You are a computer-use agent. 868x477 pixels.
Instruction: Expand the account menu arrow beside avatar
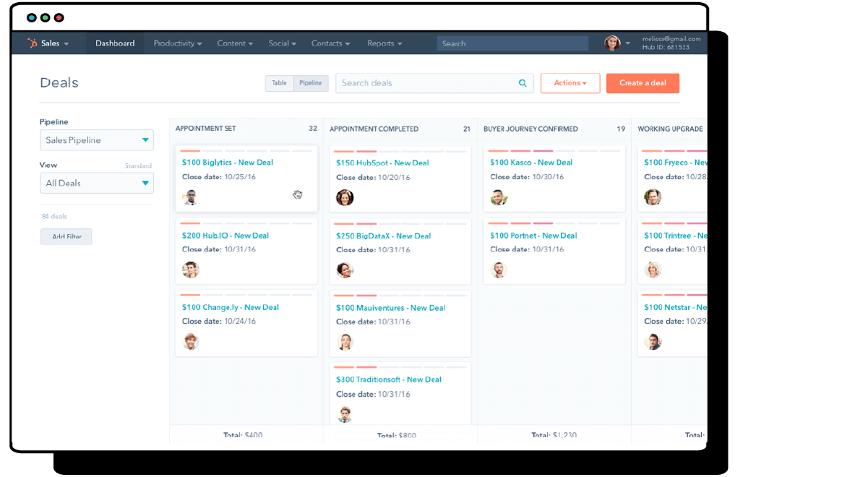[x=627, y=43]
